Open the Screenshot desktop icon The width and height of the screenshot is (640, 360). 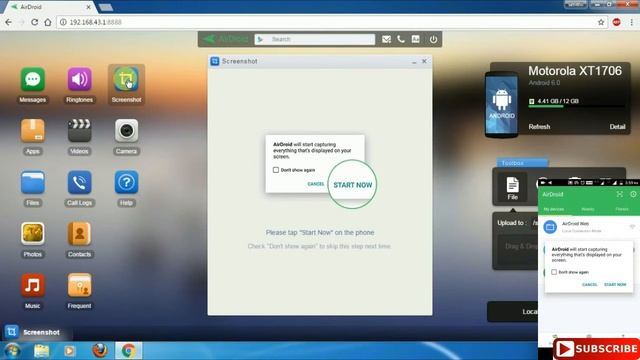point(126,80)
